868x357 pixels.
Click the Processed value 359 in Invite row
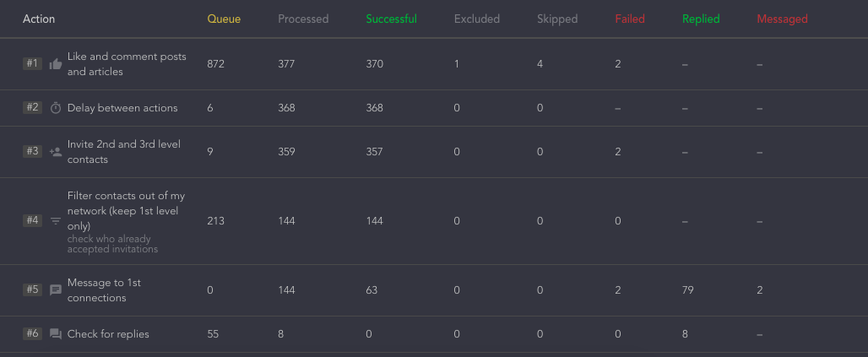pyautogui.click(x=286, y=152)
